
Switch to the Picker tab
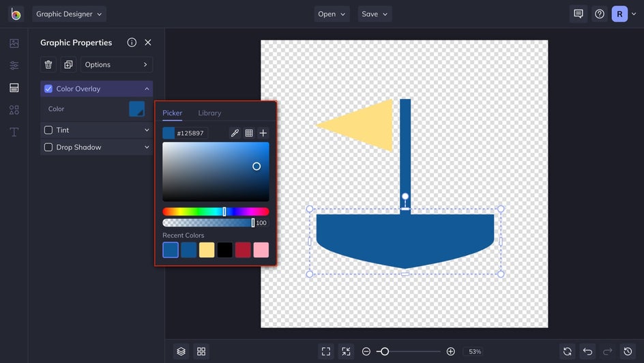coord(172,113)
